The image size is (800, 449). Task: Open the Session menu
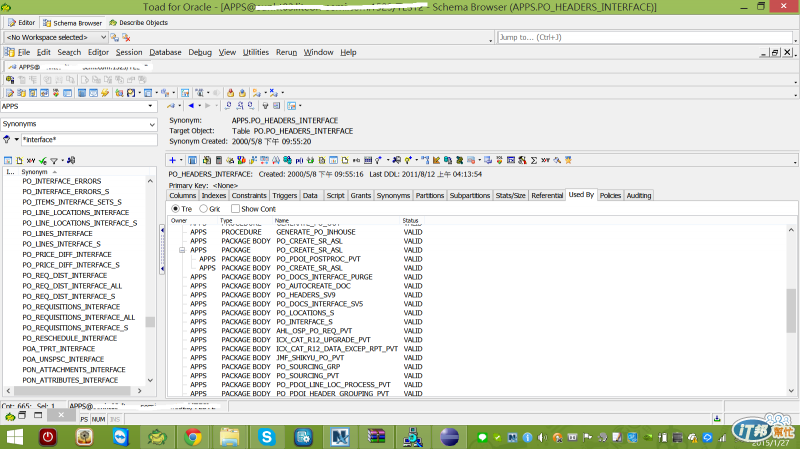pos(129,52)
